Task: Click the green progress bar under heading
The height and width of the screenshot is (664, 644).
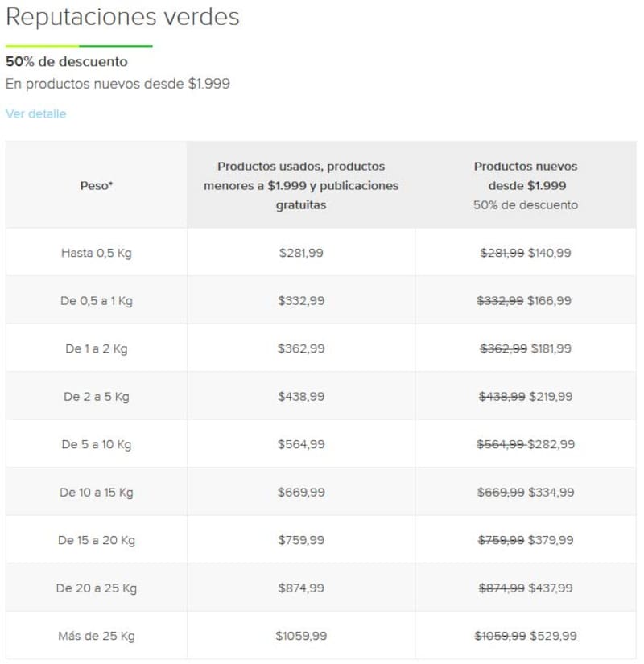Action: tap(79, 47)
